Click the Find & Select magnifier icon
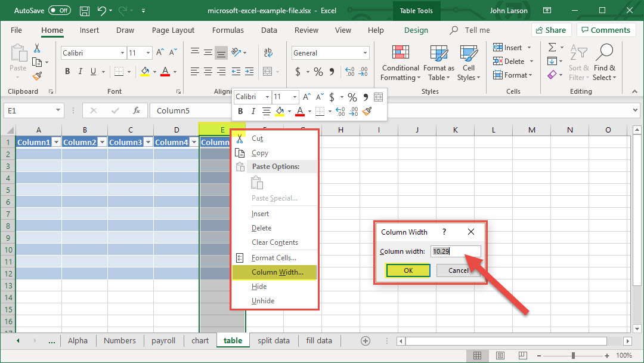The image size is (644, 363). [x=604, y=53]
